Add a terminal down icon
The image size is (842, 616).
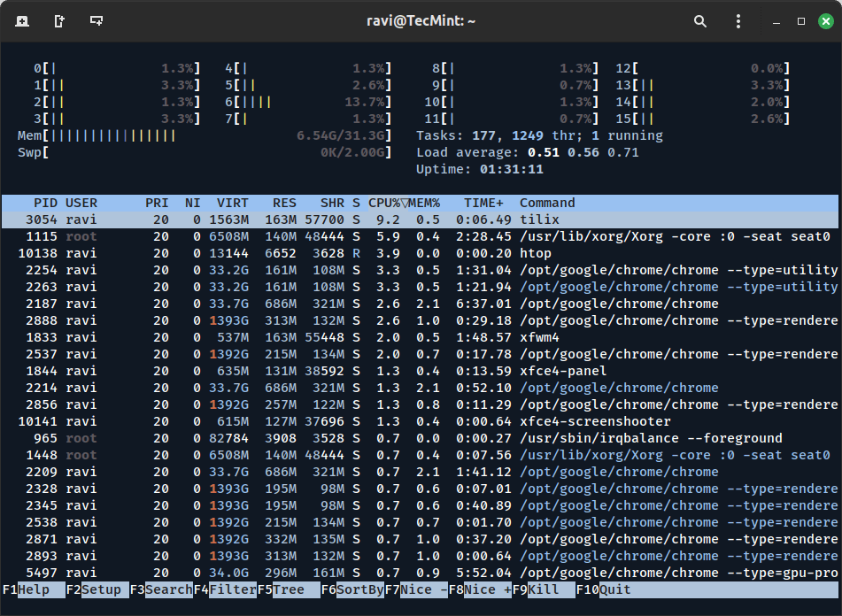[97, 21]
